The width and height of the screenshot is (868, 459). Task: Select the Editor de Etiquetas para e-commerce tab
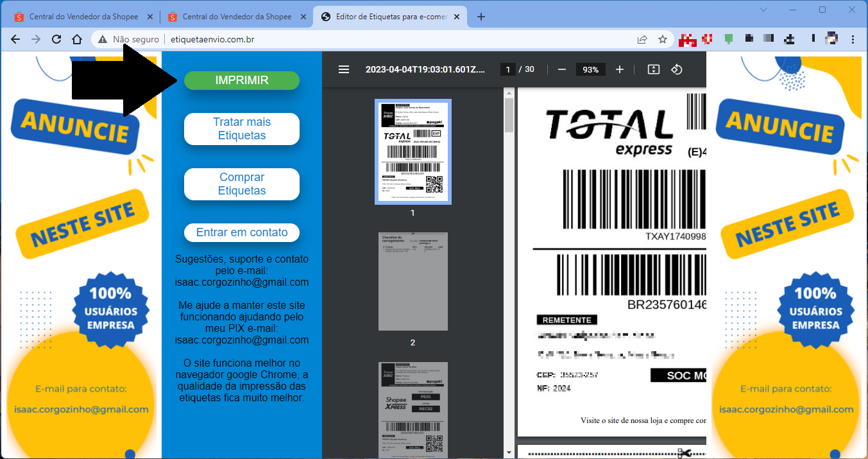click(x=391, y=17)
